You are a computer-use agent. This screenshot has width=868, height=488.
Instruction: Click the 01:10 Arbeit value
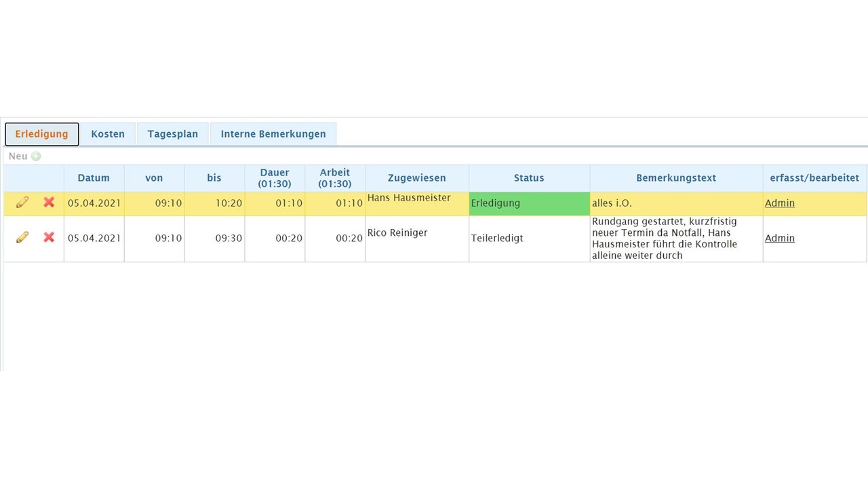click(349, 203)
